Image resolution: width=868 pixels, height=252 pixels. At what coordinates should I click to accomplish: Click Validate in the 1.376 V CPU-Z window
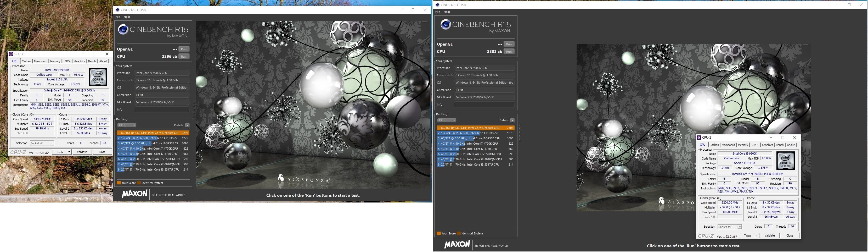(x=770, y=236)
